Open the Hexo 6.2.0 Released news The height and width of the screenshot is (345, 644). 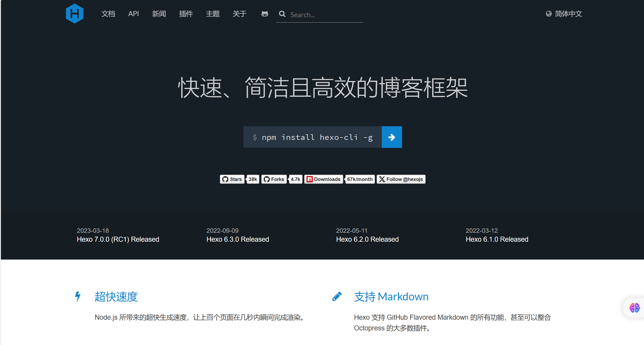click(367, 239)
